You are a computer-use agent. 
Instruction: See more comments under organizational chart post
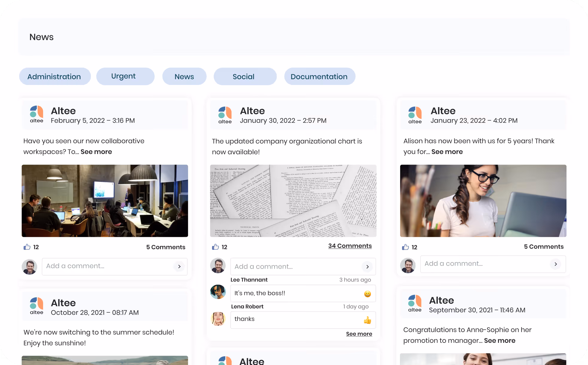click(x=359, y=334)
